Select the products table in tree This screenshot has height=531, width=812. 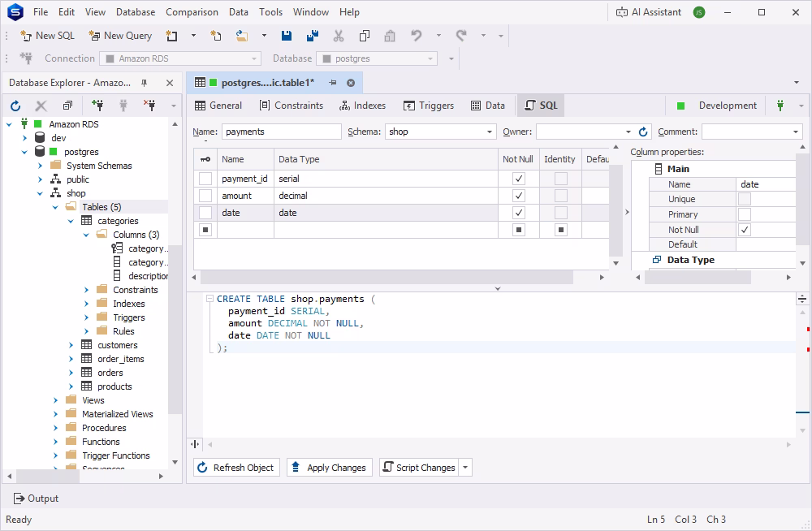(x=114, y=386)
